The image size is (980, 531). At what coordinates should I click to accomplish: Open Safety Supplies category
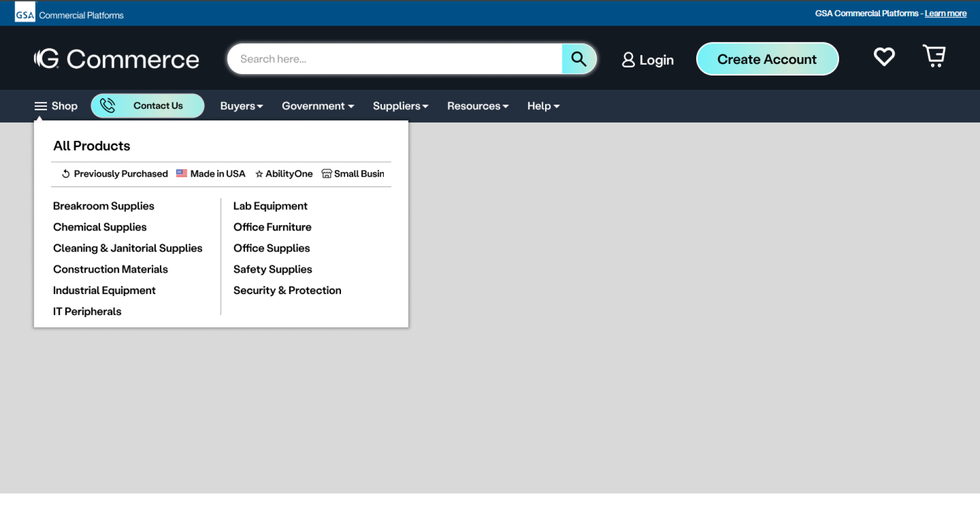273,269
